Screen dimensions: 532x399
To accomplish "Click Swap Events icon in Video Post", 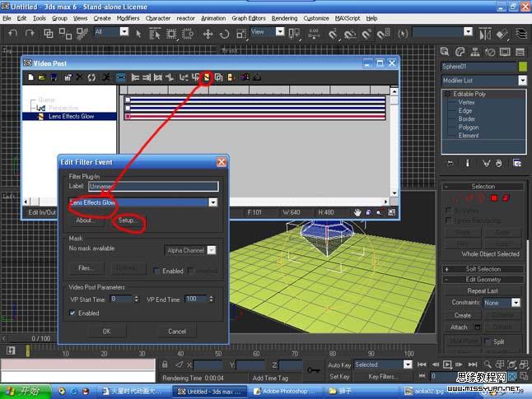I will click(91, 77).
